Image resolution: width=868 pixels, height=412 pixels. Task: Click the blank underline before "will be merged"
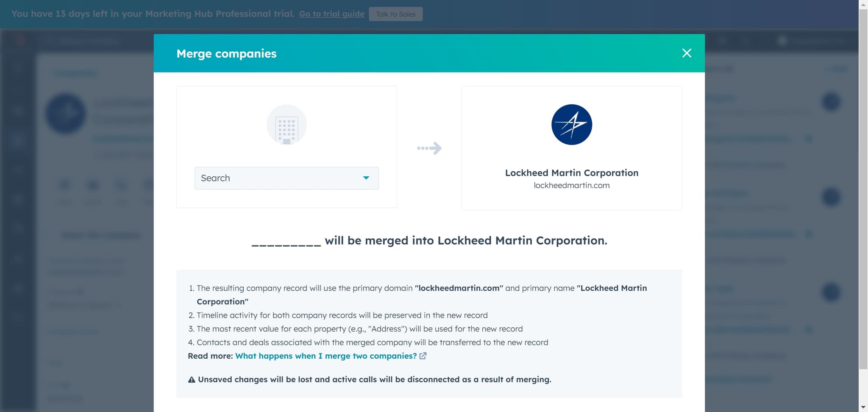click(286, 242)
